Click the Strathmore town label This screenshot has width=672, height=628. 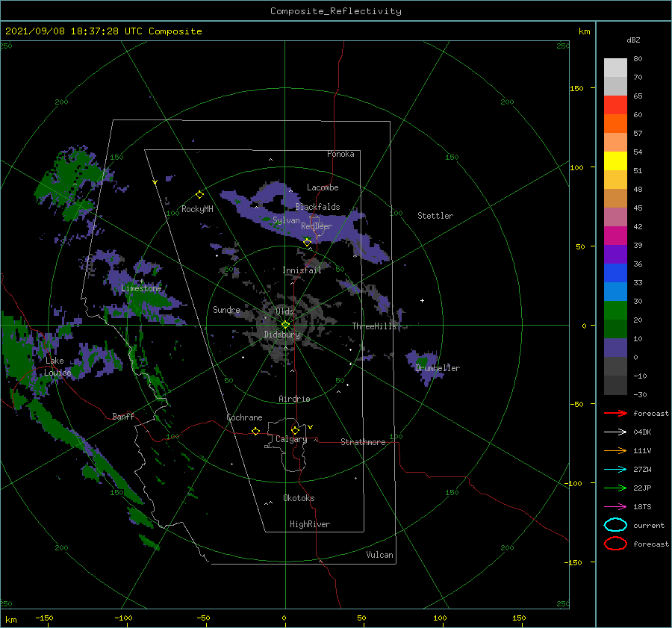pyautogui.click(x=363, y=442)
